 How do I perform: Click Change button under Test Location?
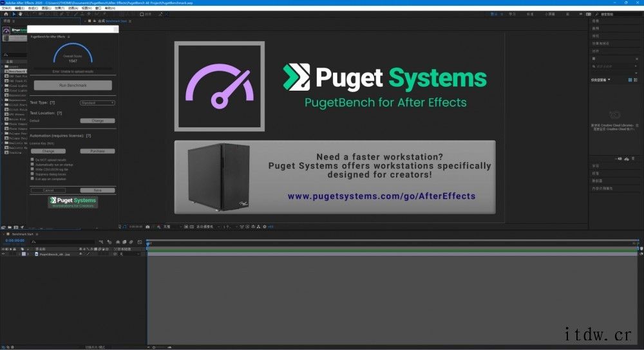(97, 120)
